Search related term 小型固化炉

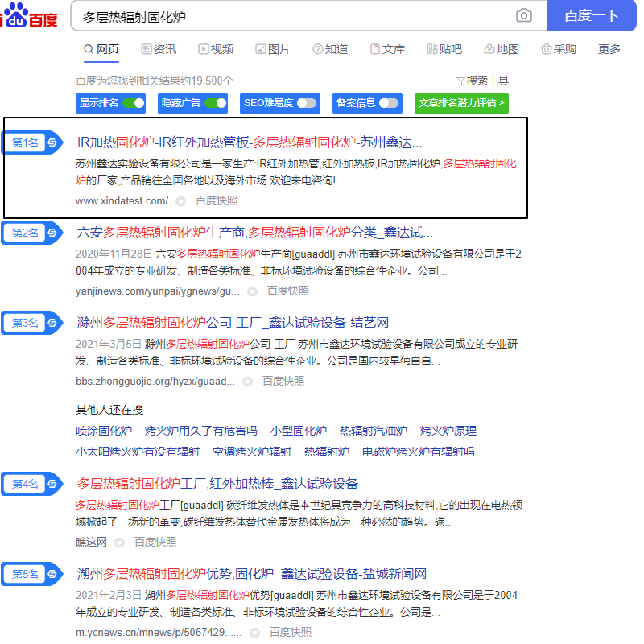coord(299,431)
